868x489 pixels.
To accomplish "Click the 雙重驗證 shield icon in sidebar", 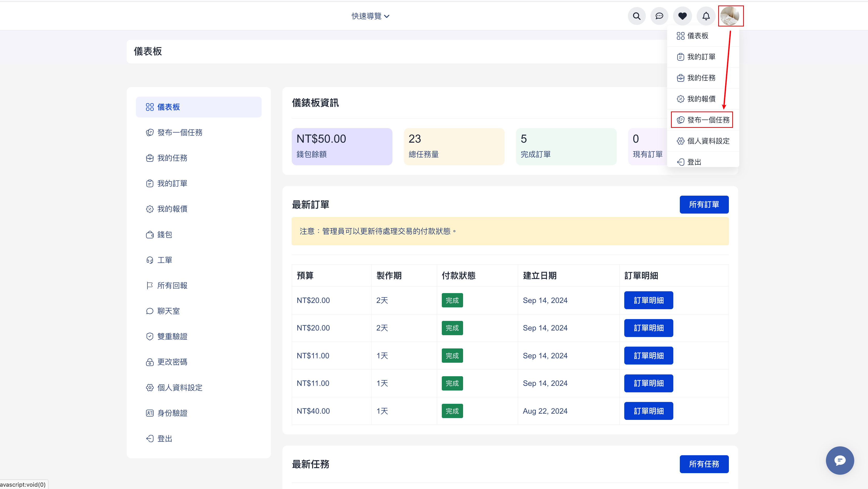I will [150, 336].
